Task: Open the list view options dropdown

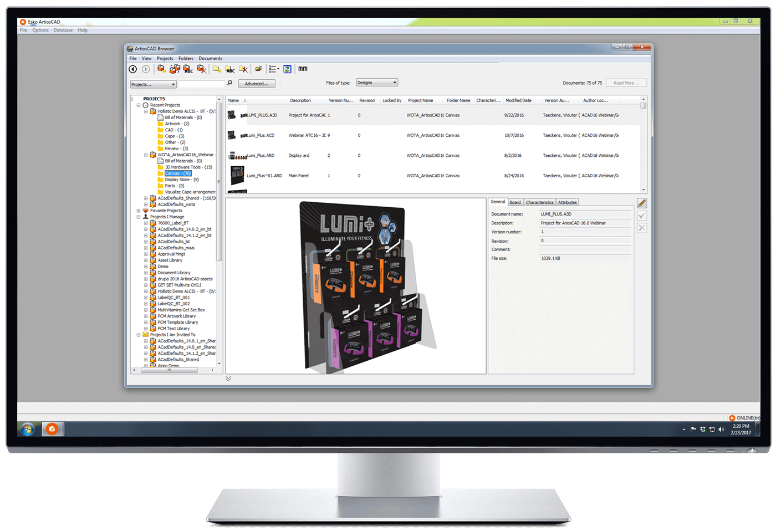Action: pyautogui.click(x=274, y=69)
